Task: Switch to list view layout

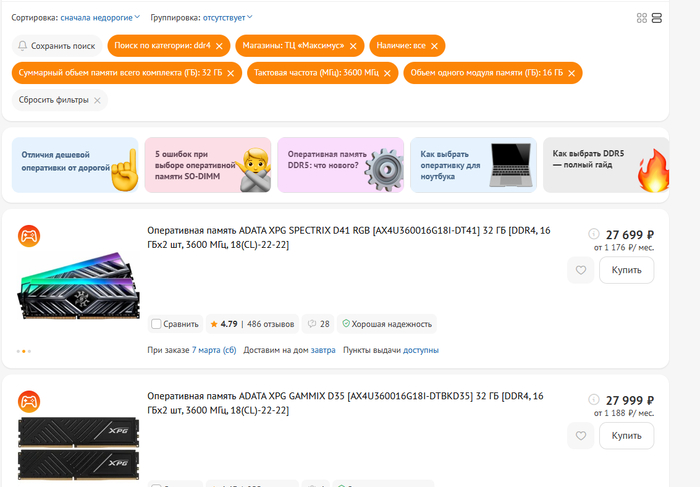Action: (x=657, y=18)
